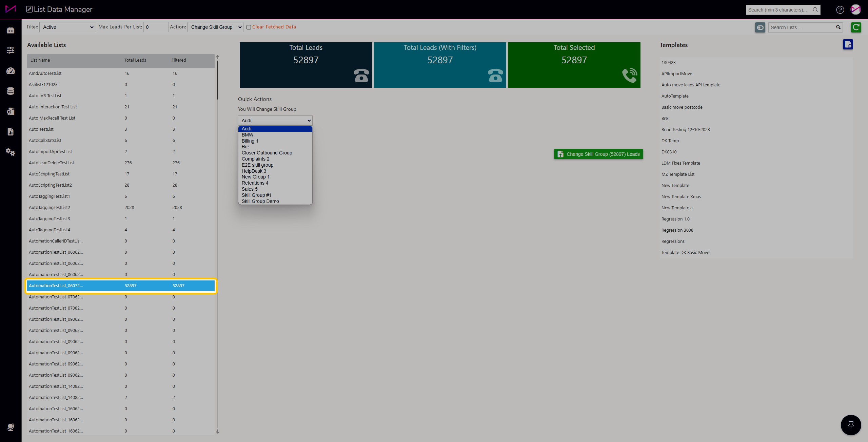
Task: Collapse the Audi skill group dropdown
Action: click(x=275, y=121)
